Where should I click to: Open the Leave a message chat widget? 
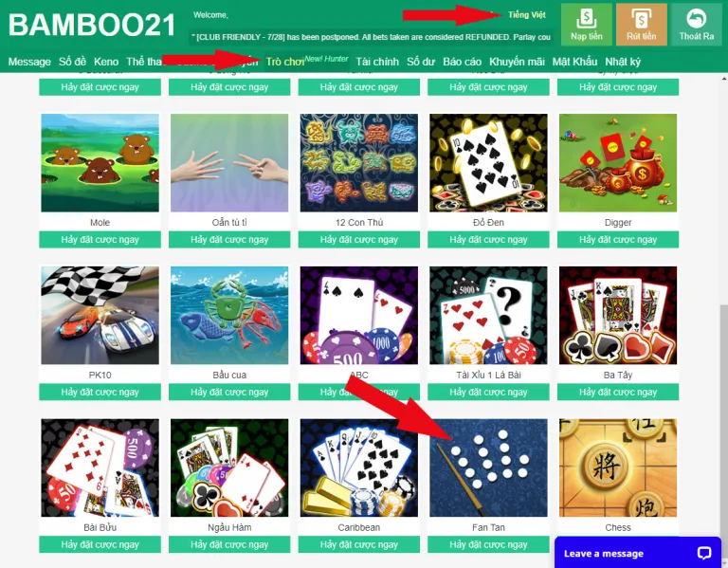637,553
